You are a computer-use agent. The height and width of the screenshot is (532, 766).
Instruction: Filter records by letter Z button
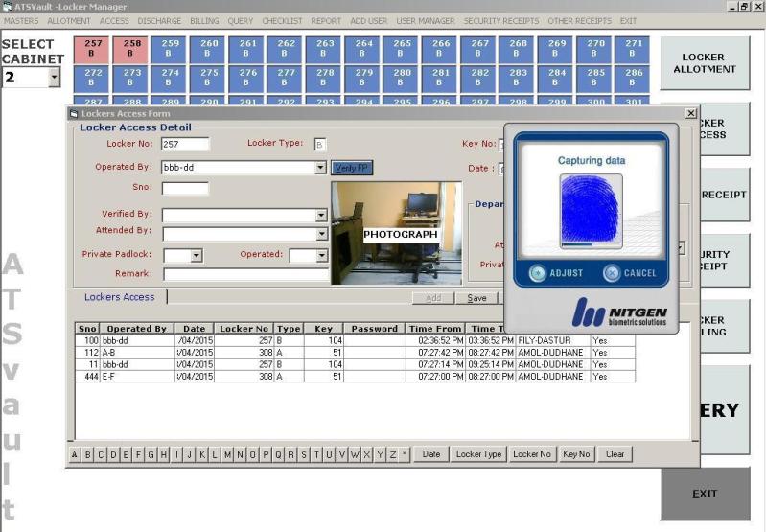click(x=392, y=454)
